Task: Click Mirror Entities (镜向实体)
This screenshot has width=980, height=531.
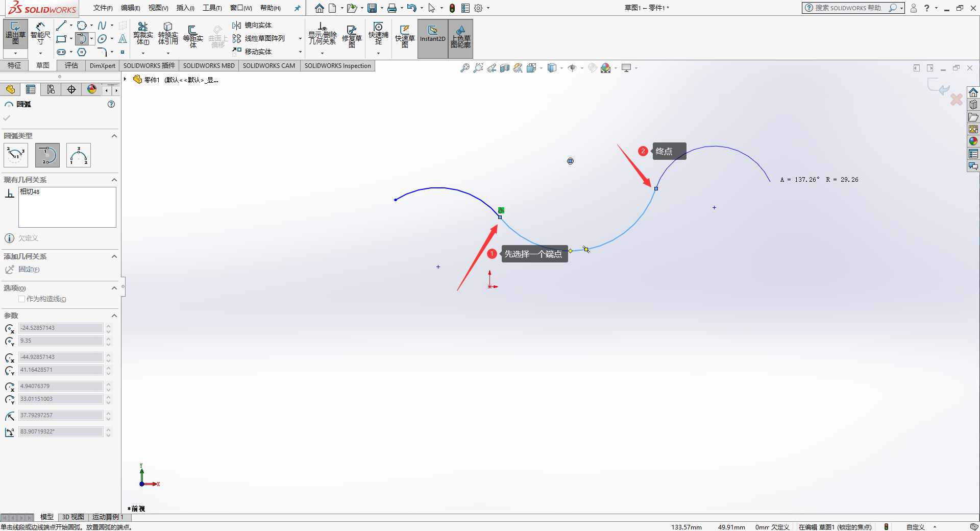Action: [x=252, y=25]
